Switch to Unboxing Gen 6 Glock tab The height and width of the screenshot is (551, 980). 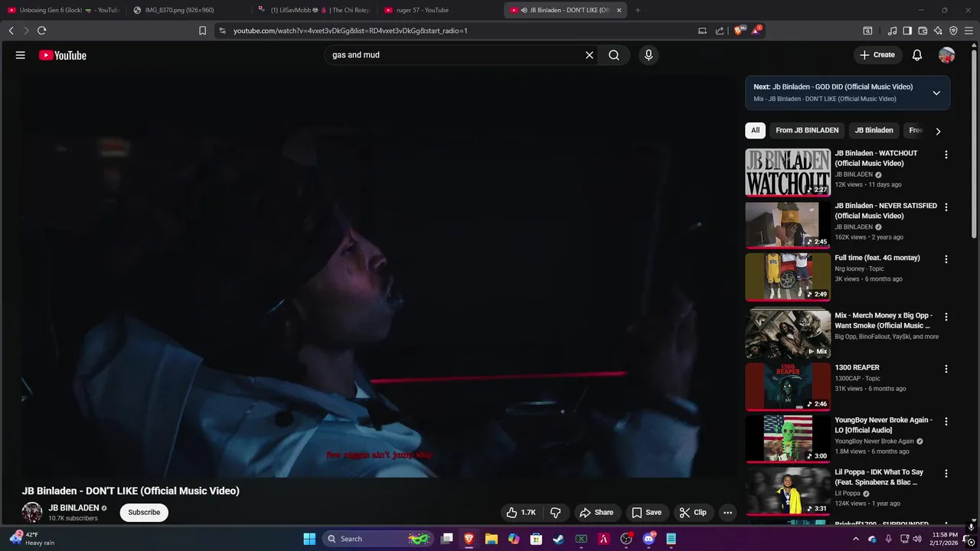click(63, 10)
